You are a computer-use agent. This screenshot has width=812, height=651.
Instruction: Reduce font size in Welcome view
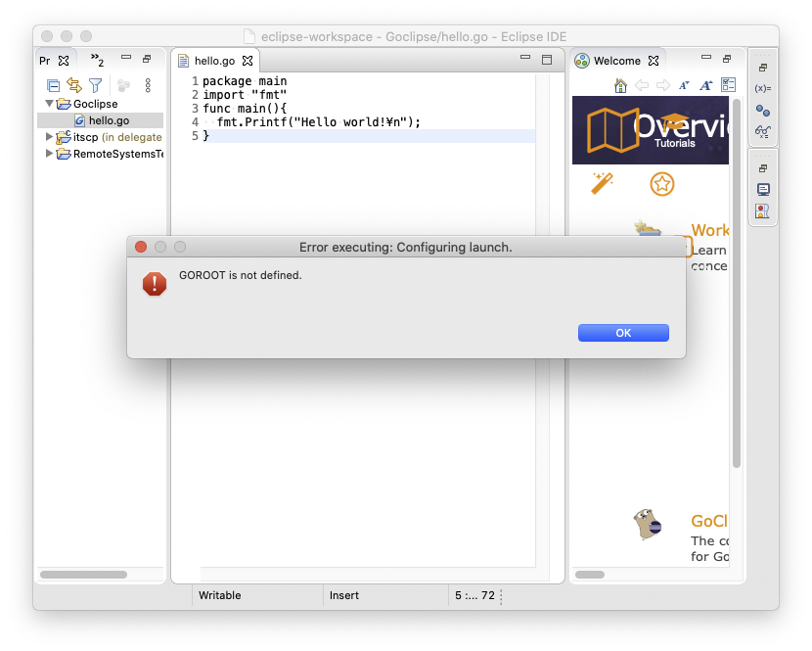(x=684, y=86)
